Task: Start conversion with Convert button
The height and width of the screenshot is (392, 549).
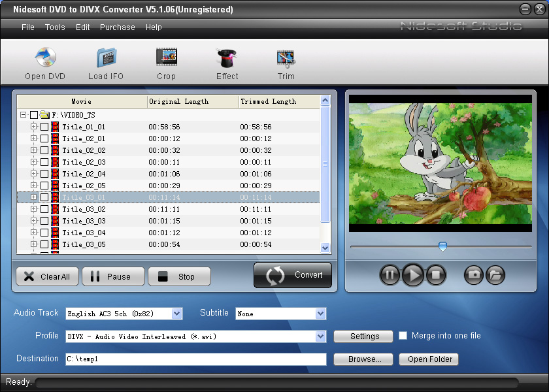Action: (x=293, y=275)
